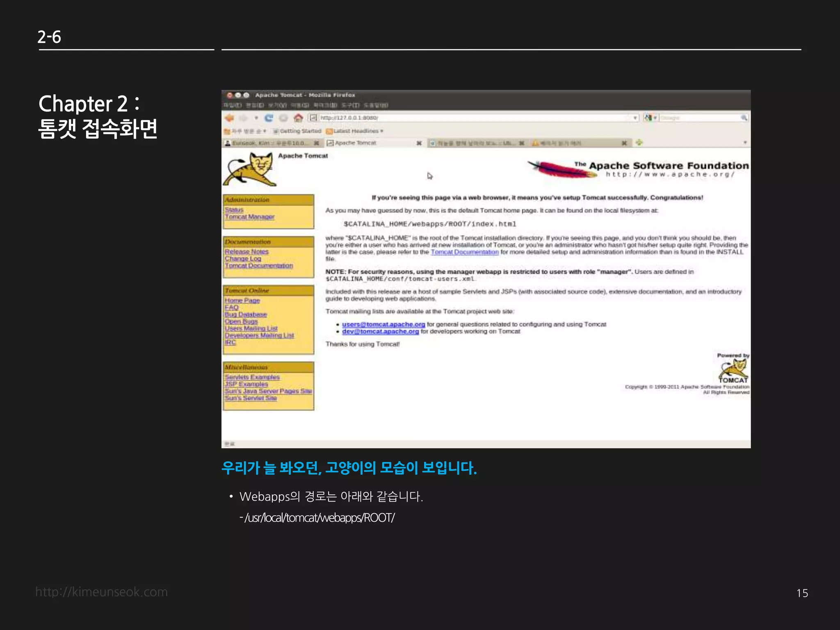Open the Bug Database link
The image size is (840, 630).
click(246, 315)
